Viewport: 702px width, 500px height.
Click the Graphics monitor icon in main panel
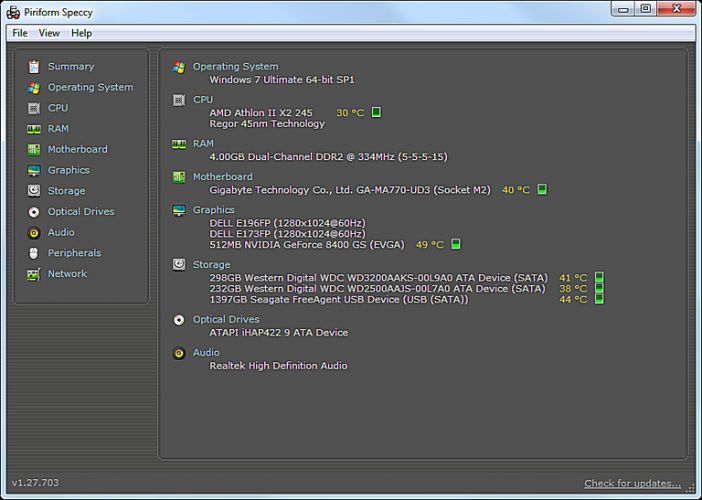tap(179, 210)
